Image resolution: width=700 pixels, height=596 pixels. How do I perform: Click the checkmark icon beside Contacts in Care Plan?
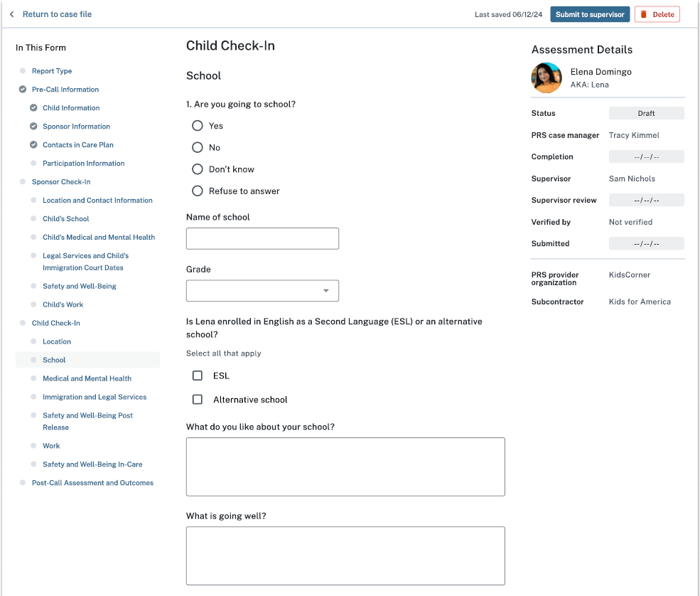click(x=33, y=145)
